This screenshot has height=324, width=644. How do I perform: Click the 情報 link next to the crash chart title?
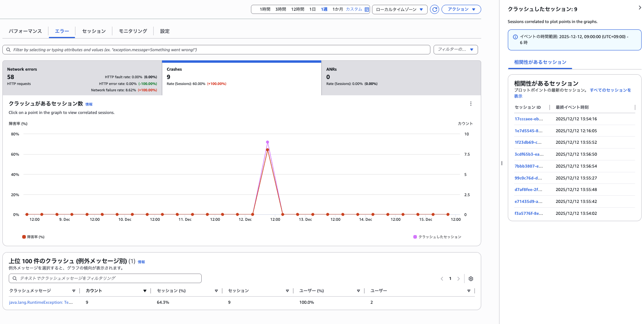[89, 104]
